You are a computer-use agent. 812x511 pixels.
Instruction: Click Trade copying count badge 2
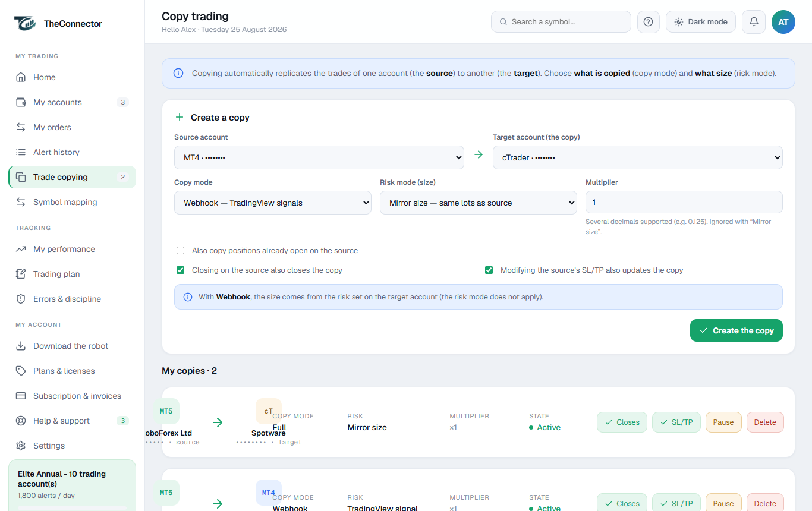point(123,177)
